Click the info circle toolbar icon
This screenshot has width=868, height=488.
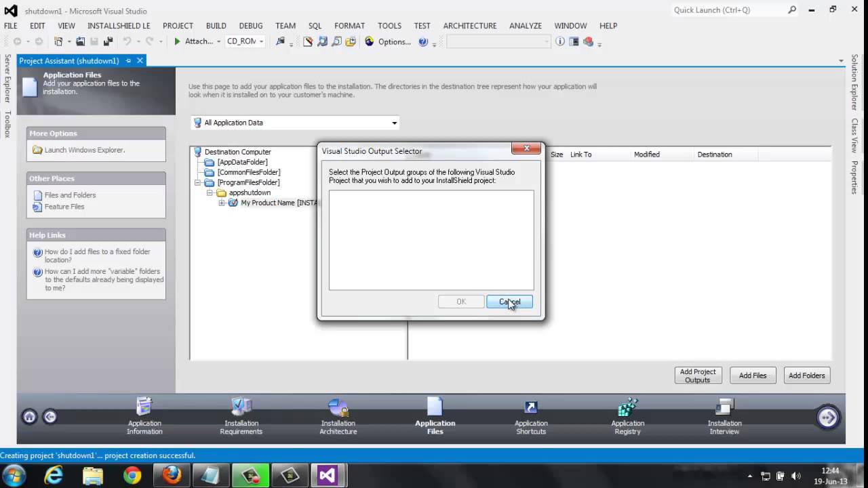tap(560, 41)
